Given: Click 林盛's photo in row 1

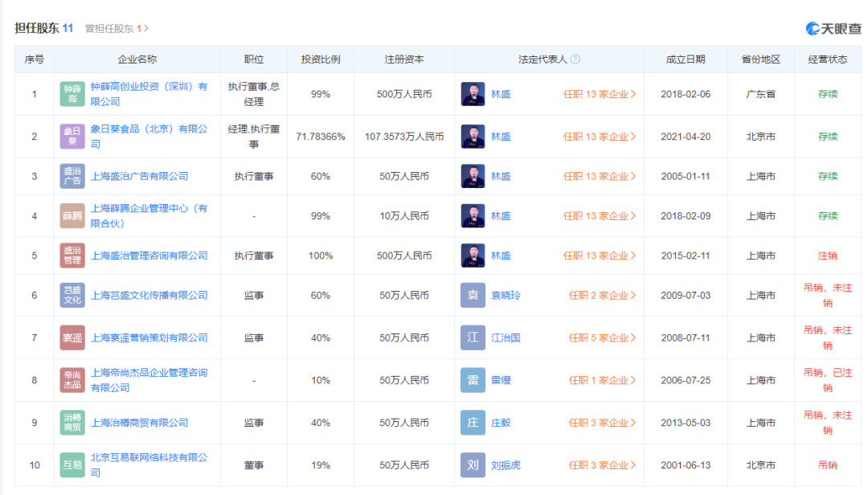Looking at the screenshot, I should pos(473,94).
